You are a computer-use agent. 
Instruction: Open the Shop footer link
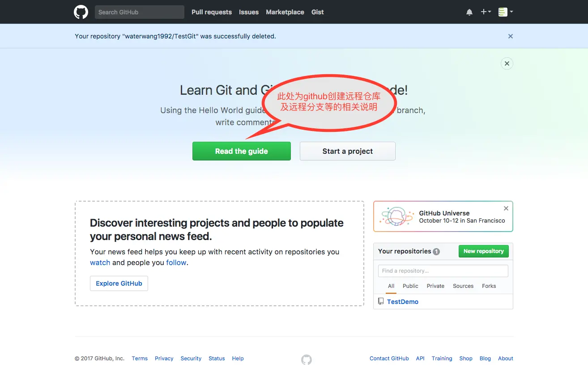click(x=466, y=359)
